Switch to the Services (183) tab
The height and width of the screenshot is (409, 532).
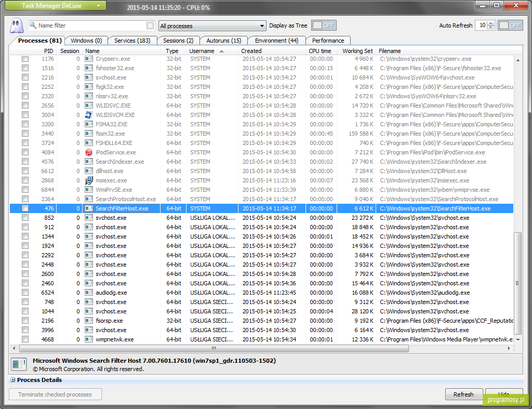pyautogui.click(x=132, y=41)
